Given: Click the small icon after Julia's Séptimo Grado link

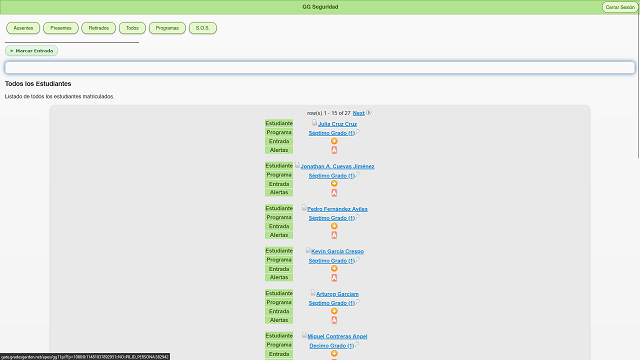Looking at the screenshot, I should 358,132.
